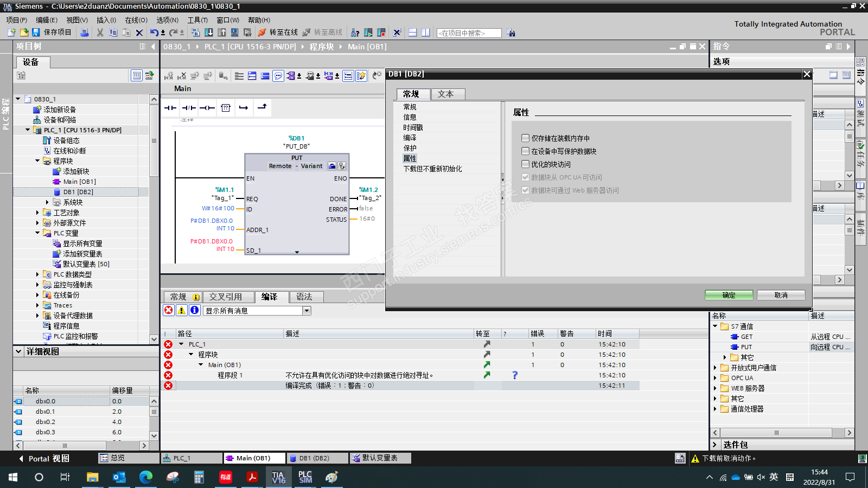Image resolution: width=868 pixels, height=488 pixels.
Task: Toggle network comments speech-bubble icon
Action: (x=278, y=76)
